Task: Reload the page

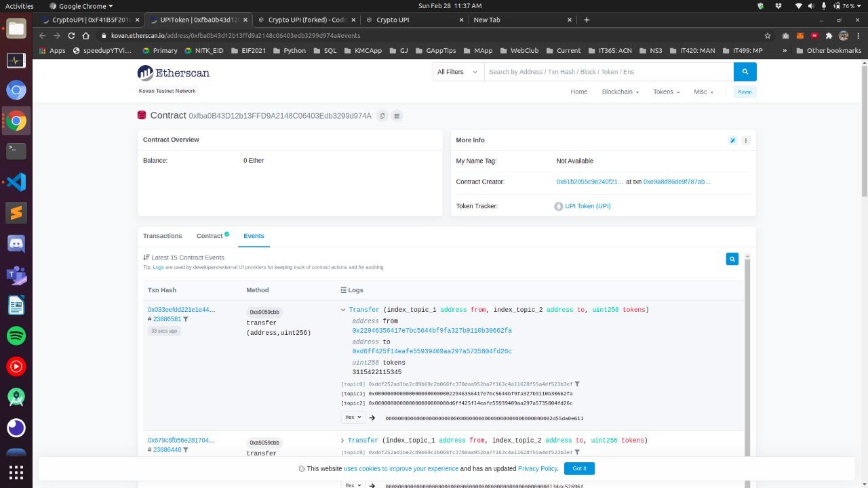Action: [x=71, y=35]
